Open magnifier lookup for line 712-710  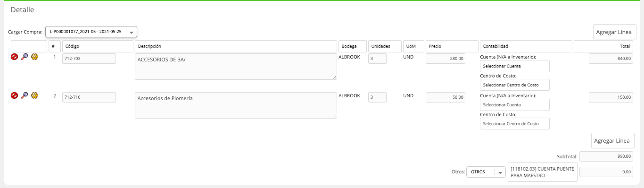[x=25, y=95]
